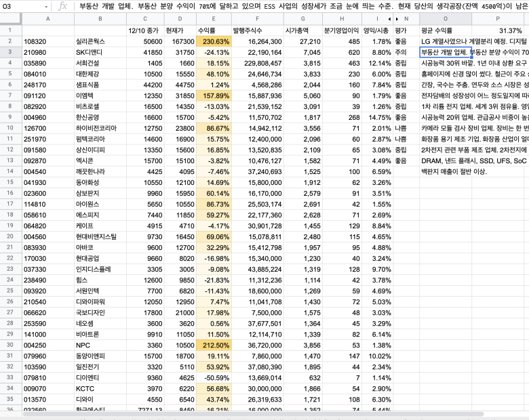
Task: Click header cell 발행주식수
Action: coord(258,30)
